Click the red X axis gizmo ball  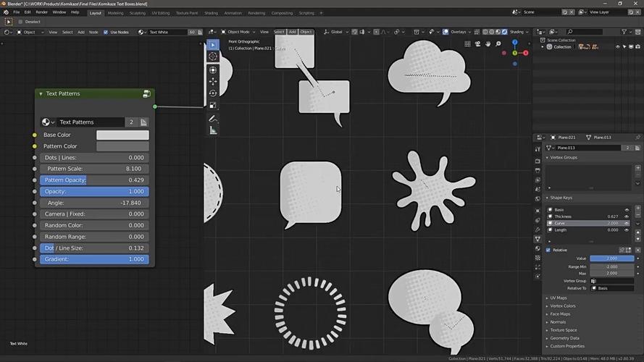coord(526,53)
